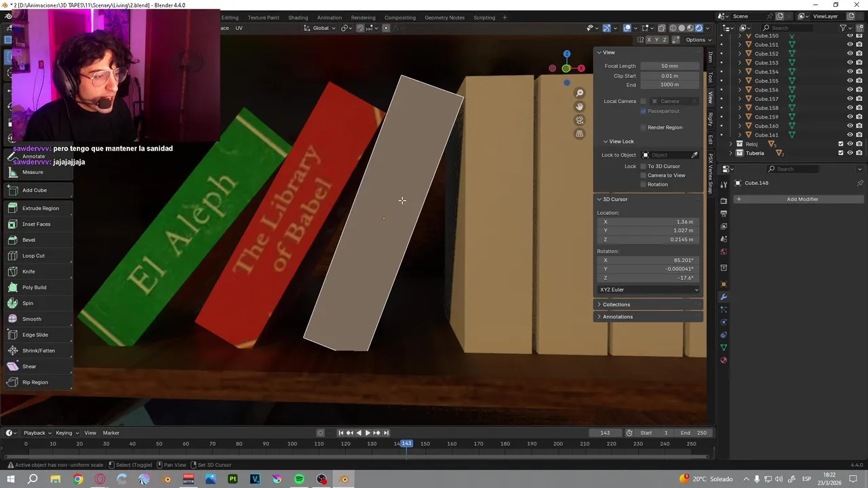This screenshot has width=868, height=488.
Task: Jump to the timeline start frame button
Action: (341, 432)
